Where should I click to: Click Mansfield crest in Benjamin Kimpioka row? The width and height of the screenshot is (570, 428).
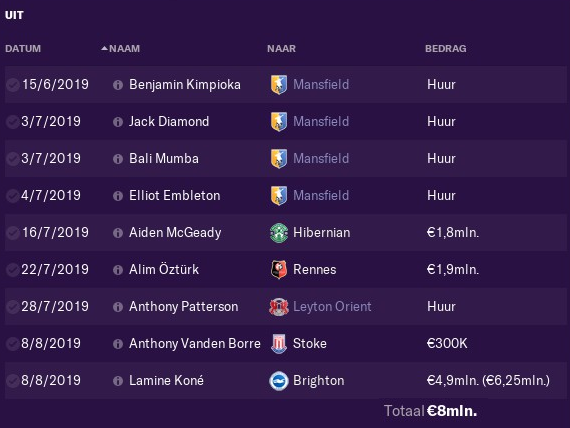pos(279,85)
